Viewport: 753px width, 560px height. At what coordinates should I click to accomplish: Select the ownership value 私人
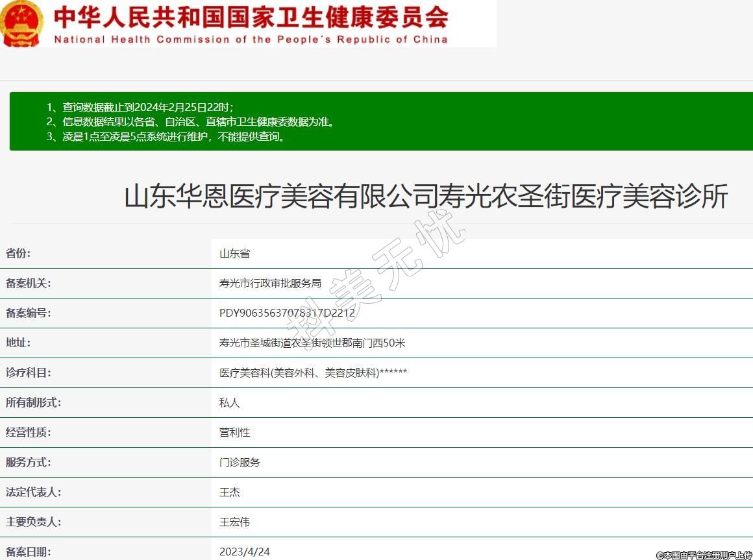(229, 403)
